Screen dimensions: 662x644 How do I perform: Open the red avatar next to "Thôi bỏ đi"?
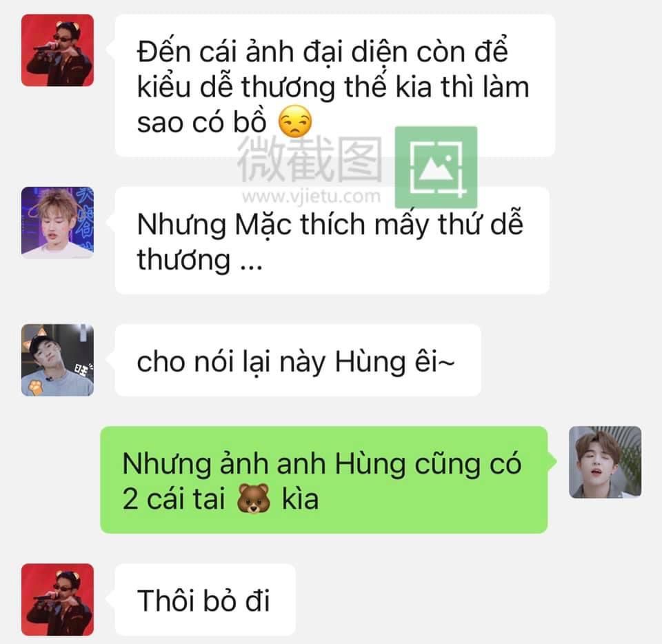point(57,599)
